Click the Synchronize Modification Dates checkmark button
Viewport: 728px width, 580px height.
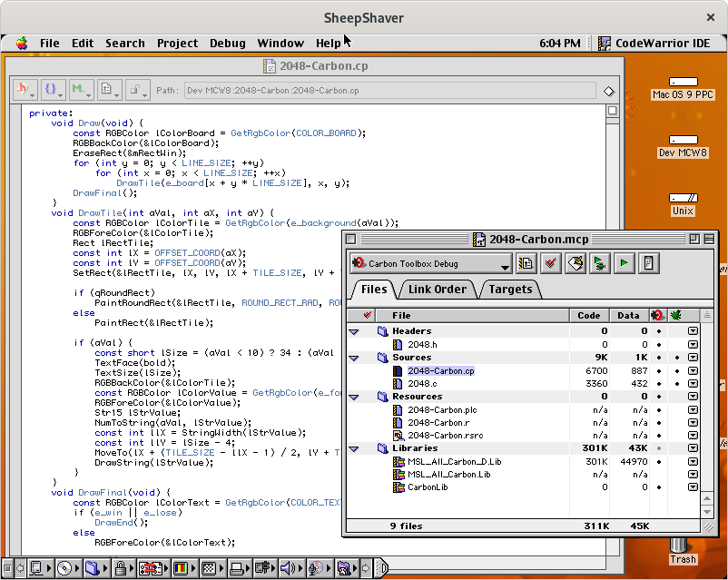[551, 263]
